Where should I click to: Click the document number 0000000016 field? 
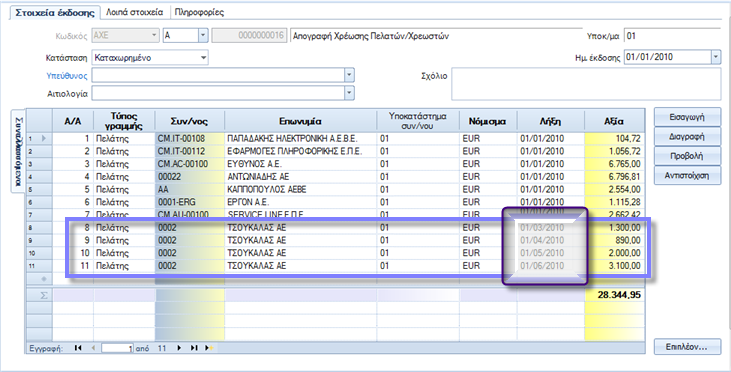pyautogui.click(x=248, y=36)
